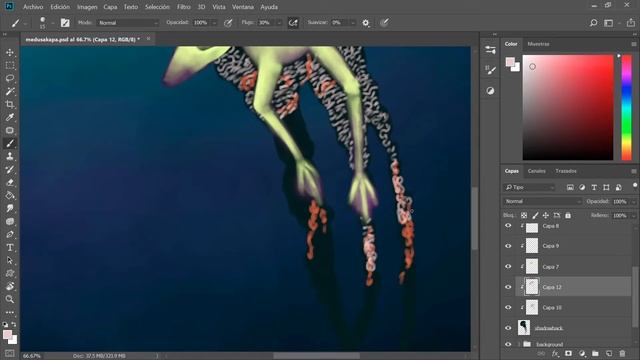This screenshot has height=360, width=640.
Task: Select the Magic Wand tool
Action: click(10, 91)
